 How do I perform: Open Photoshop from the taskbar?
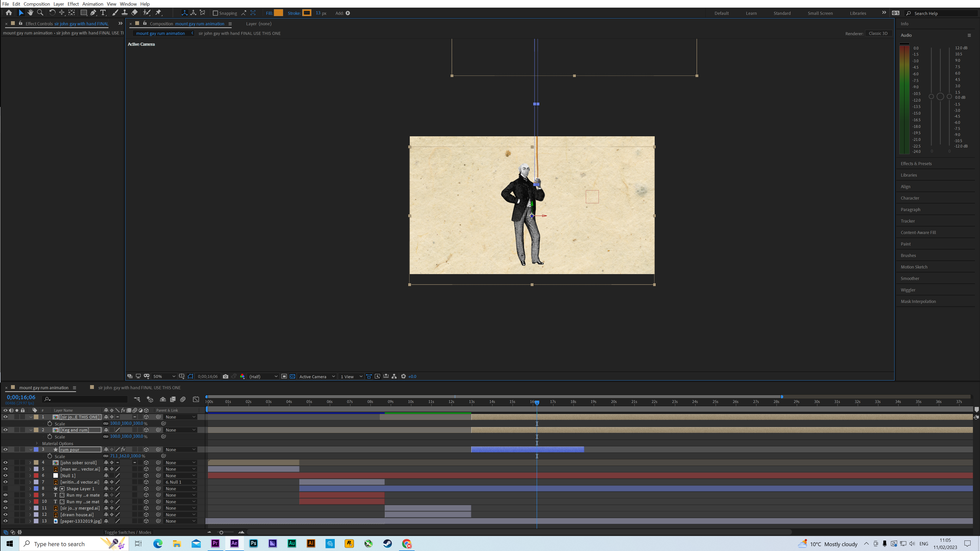click(253, 543)
